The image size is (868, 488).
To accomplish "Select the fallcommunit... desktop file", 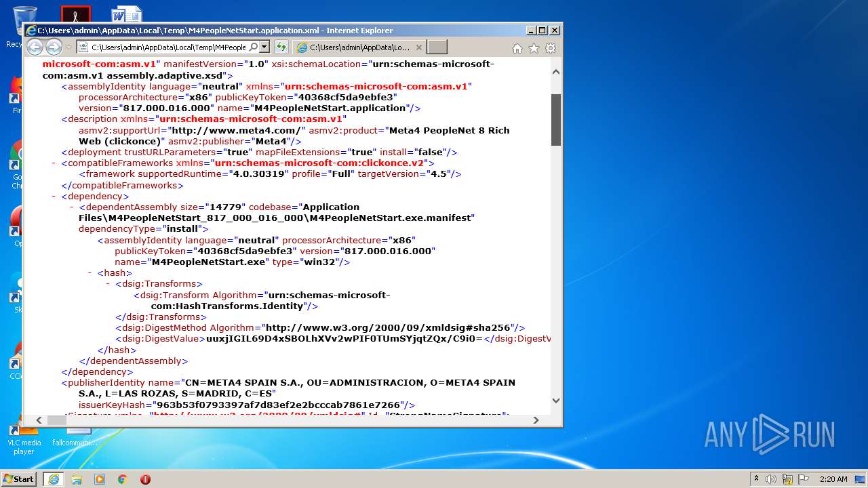I will coord(75,437).
